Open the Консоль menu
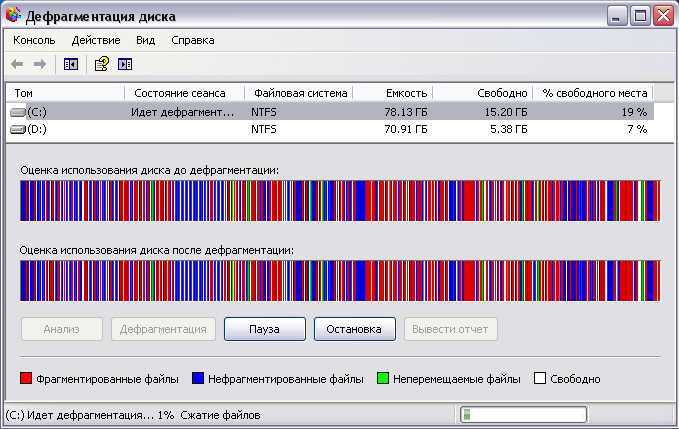Viewport: 679px width, 429px height. (x=34, y=40)
